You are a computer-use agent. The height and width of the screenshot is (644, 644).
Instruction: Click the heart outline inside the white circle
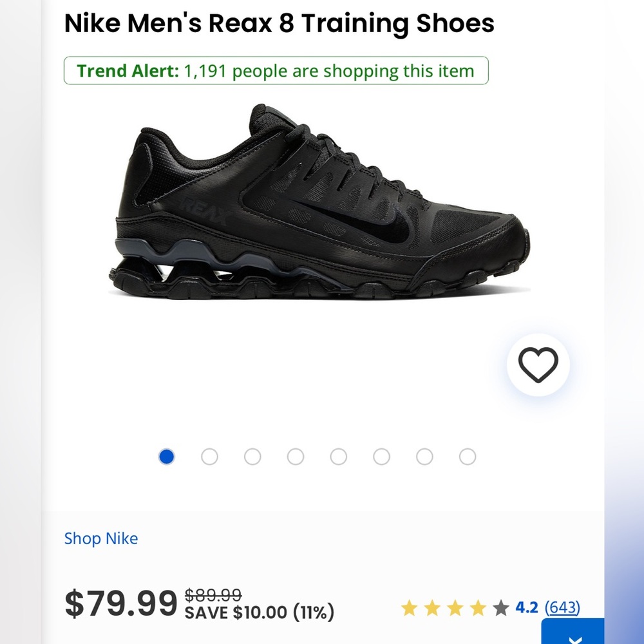(x=540, y=365)
